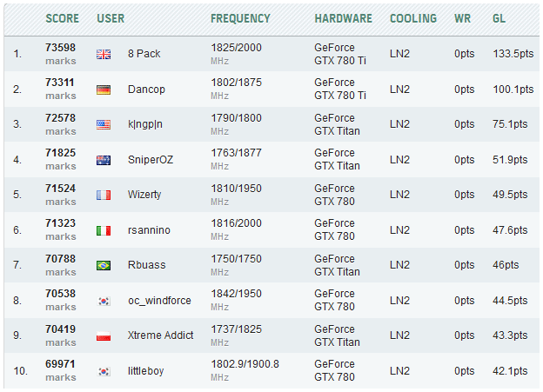Click the UK flag beside 8 Pack
This screenshot has height=392, width=543.
(x=104, y=54)
